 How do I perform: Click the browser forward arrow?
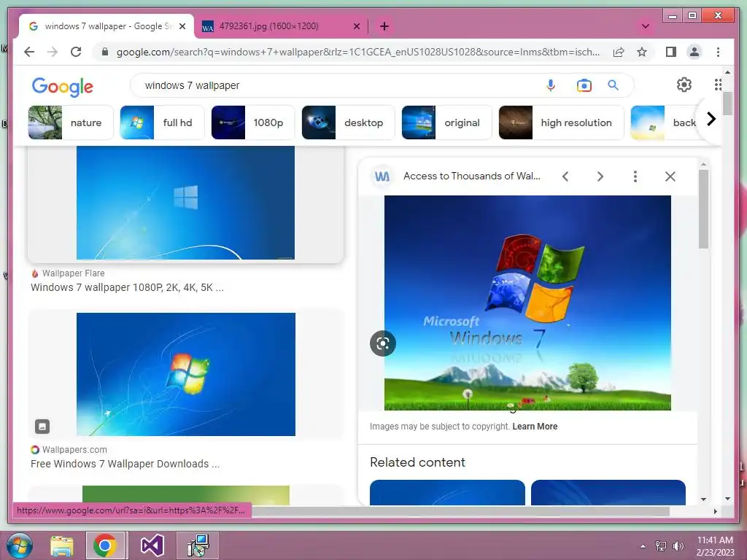click(53, 52)
